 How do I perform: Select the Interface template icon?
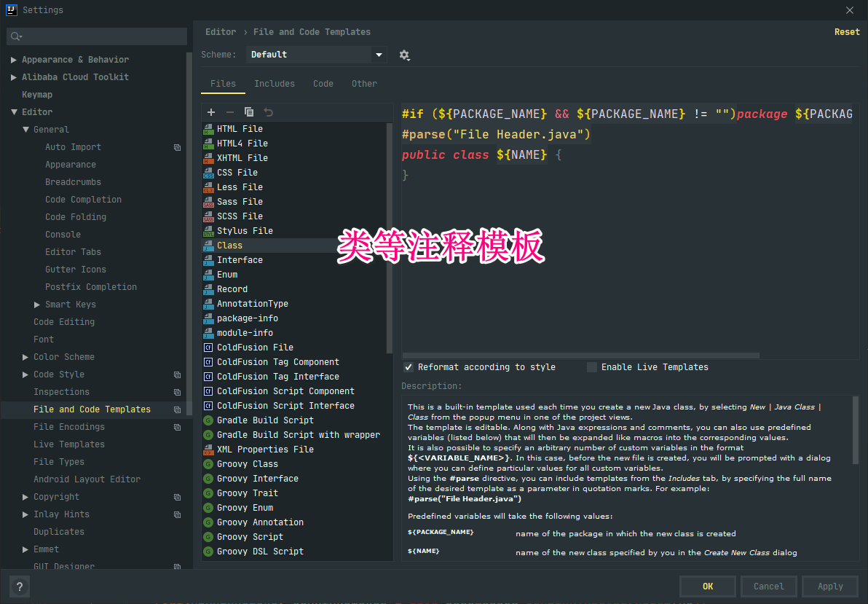point(209,260)
